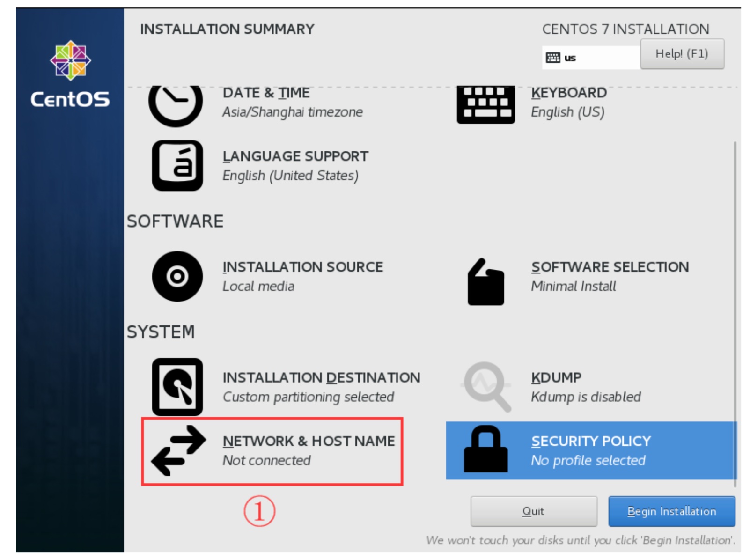The height and width of the screenshot is (560, 750).
Task: Click the Kdump magnifier icon
Action: click(486, 387)
